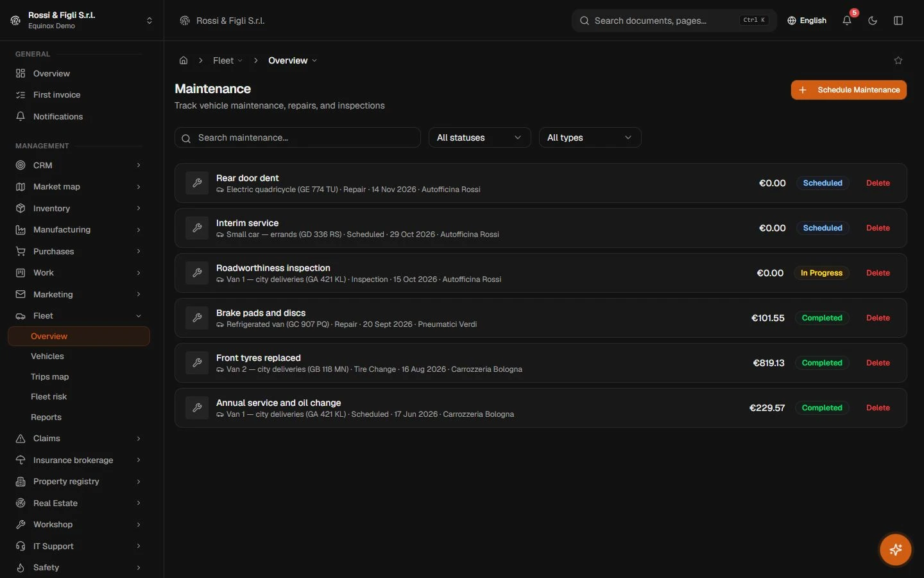Open Fleet Reports in sidebar
Viewport: 924px width, 578px height.
point(46,417)
